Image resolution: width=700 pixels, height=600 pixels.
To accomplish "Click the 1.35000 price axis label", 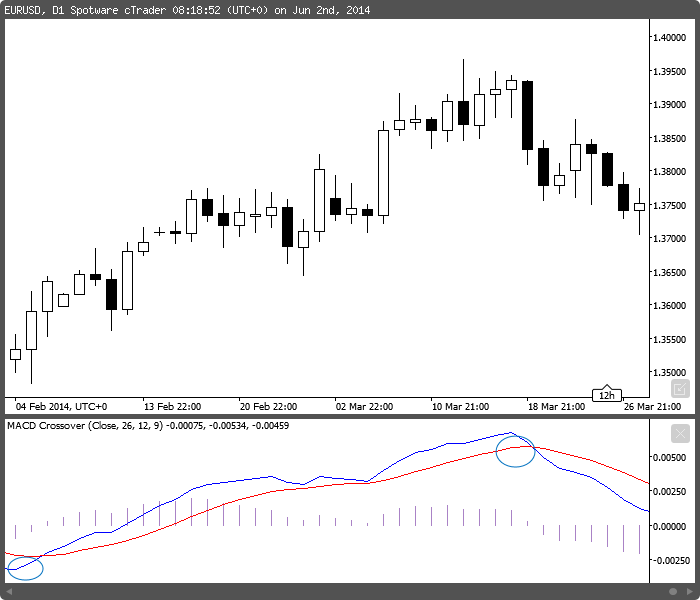I will [x=669, y=372].
